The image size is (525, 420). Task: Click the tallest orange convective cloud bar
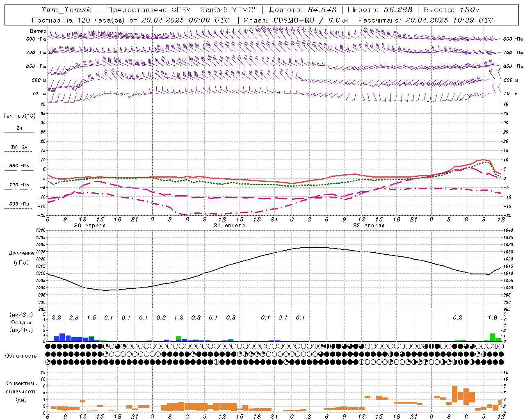pyautogui.click(x=454, y=394)
